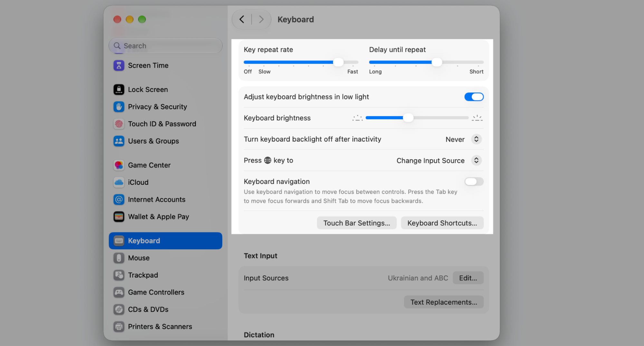
Task: Click the Input Sources row label
Action: coord(266,278)
